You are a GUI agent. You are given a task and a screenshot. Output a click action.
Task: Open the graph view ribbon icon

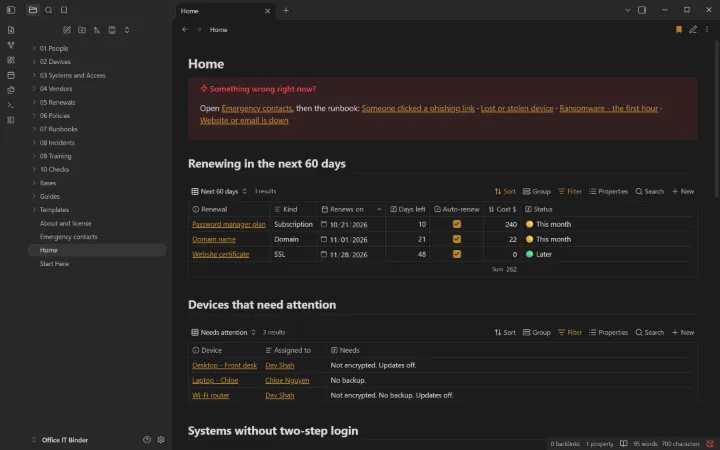click(x=11, y=45)
